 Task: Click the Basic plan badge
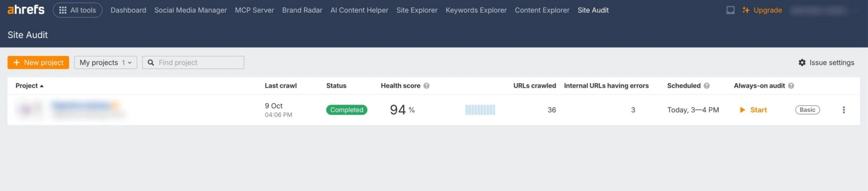click(807, 110)
